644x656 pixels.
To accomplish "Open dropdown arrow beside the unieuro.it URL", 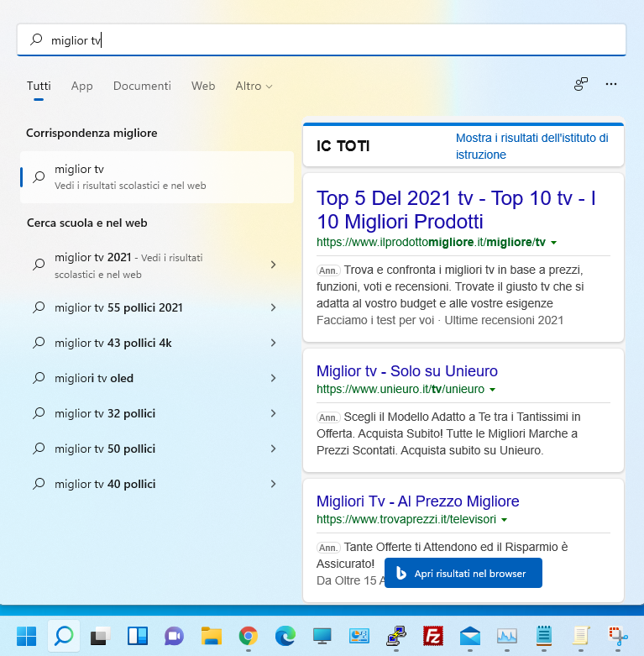I will [493, 390].
